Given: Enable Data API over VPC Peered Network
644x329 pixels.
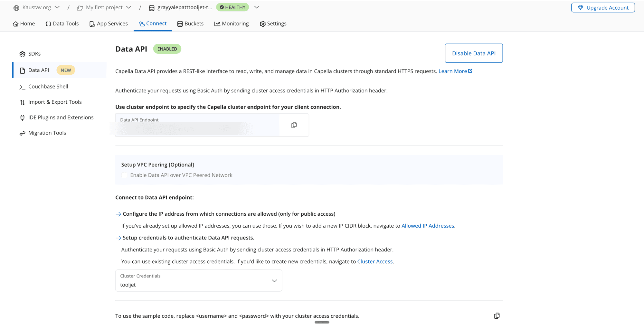Looking at the screenshot, I should tap(124, 175).
